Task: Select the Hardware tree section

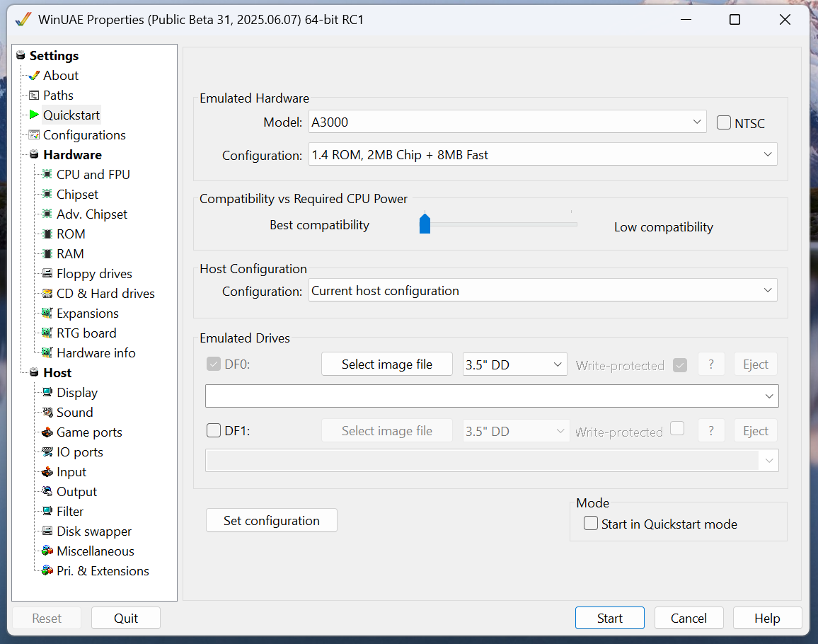Action: pyautogui.click(x=72, y=155)
